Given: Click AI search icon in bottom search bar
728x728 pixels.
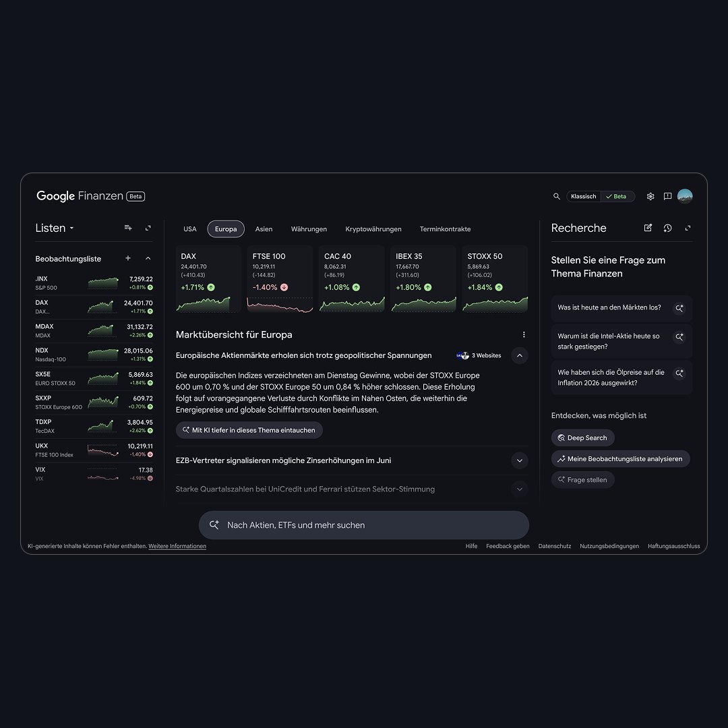Looking at the screenshot, I should [x=214, y=525].
